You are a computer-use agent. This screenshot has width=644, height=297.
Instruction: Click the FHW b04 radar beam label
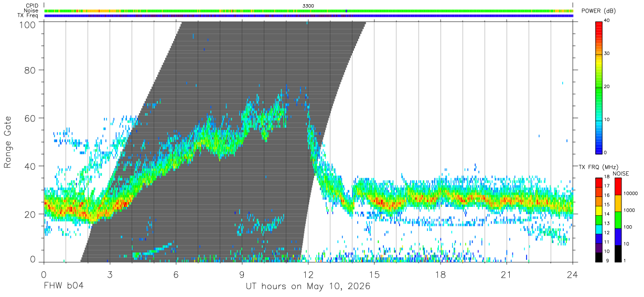click(x=63, y=286)
